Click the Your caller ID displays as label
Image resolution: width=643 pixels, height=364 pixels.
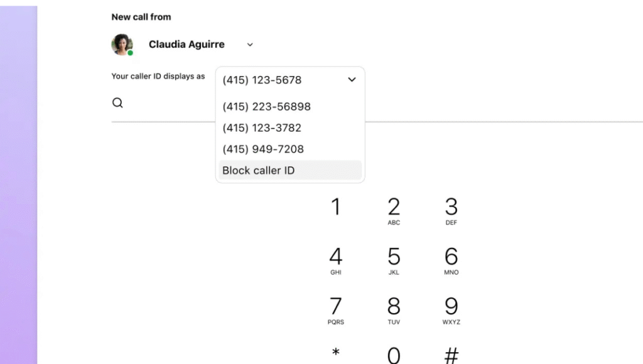[158, 76]
